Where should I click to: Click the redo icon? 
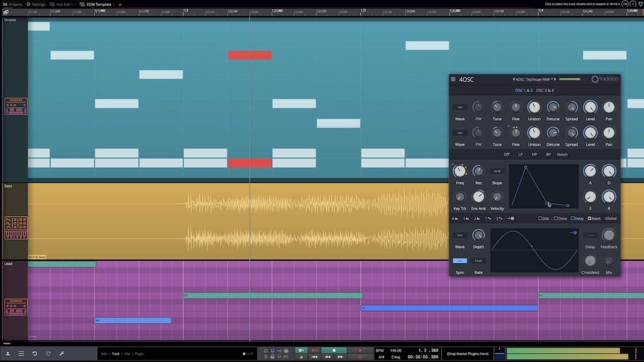pos(48,354)
